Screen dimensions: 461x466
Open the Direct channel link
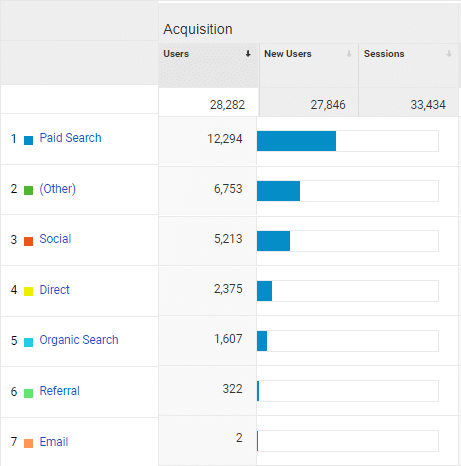[x=54, y=290]
